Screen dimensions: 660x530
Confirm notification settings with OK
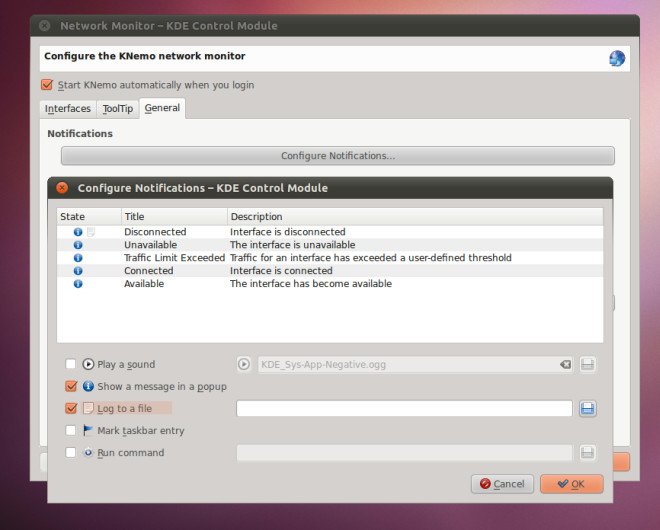pyautogui.click(x=572, y=484)
